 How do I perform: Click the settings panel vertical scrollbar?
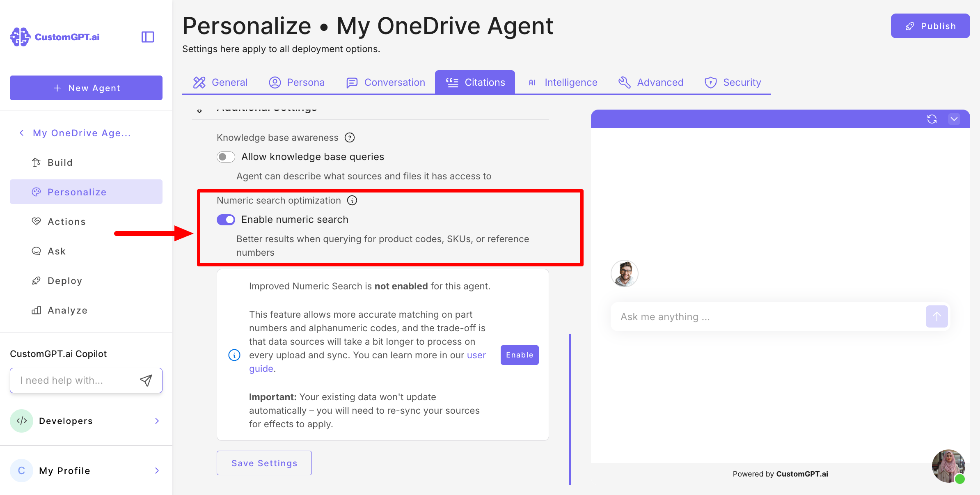(x=570, y=409)
